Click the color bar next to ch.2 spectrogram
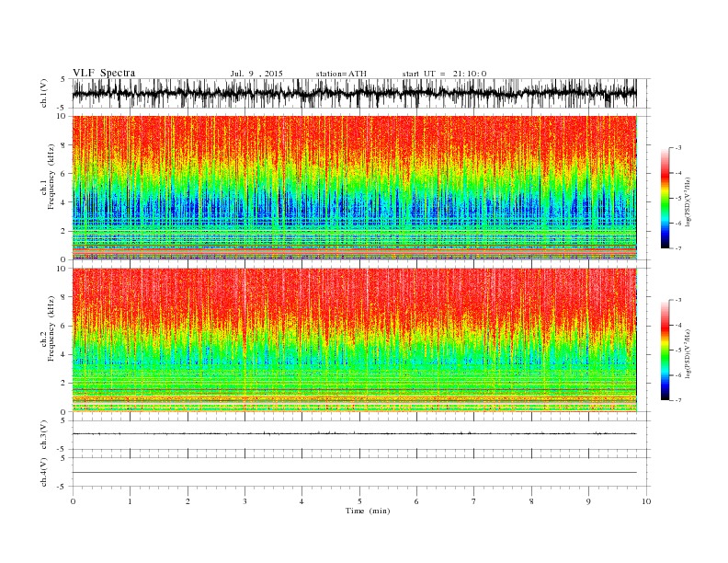The width and height of the screenshot is (728, 563). [x=665, y=350]
